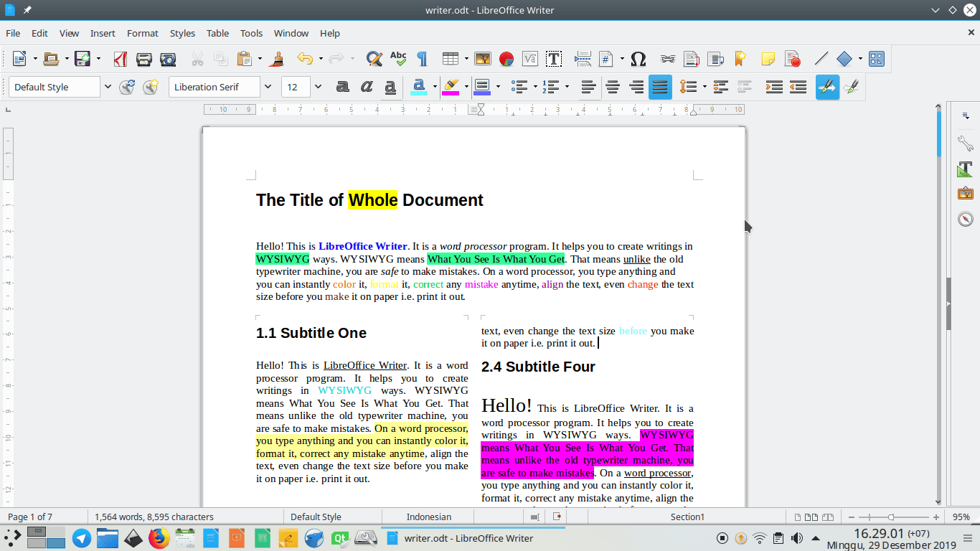Expand bullet list options arrow

[535, 87]
